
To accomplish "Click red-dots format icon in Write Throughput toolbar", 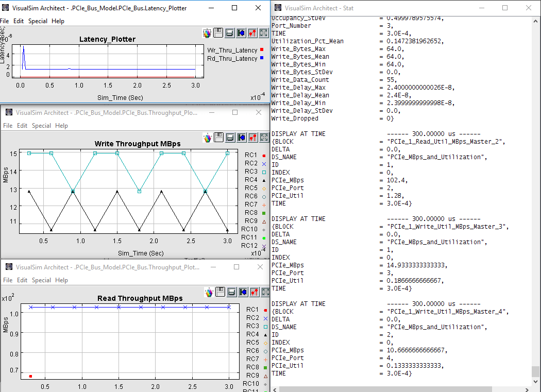I will click(252, 138).
